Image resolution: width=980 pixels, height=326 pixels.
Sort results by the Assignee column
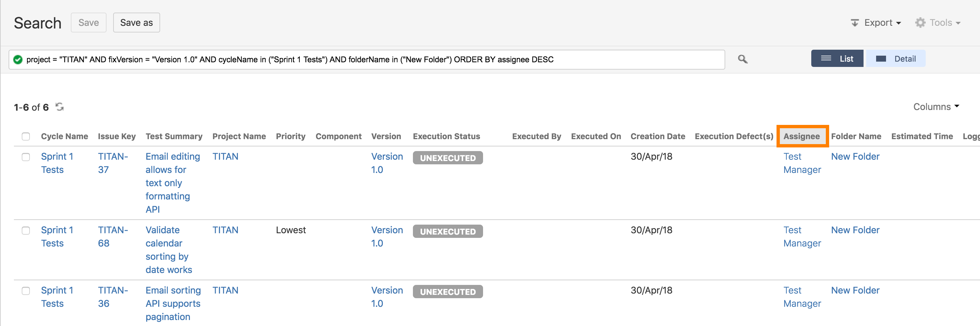pyautogui.click(x=802, y=136)
